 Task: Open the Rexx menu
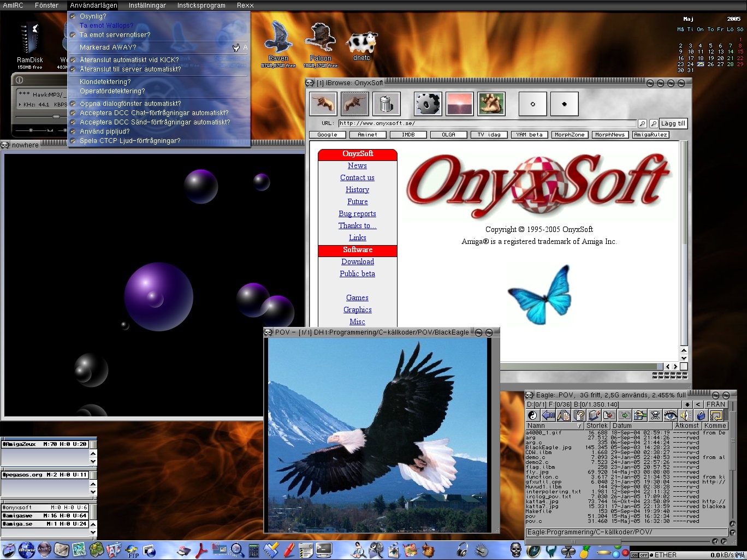point(245,5)
